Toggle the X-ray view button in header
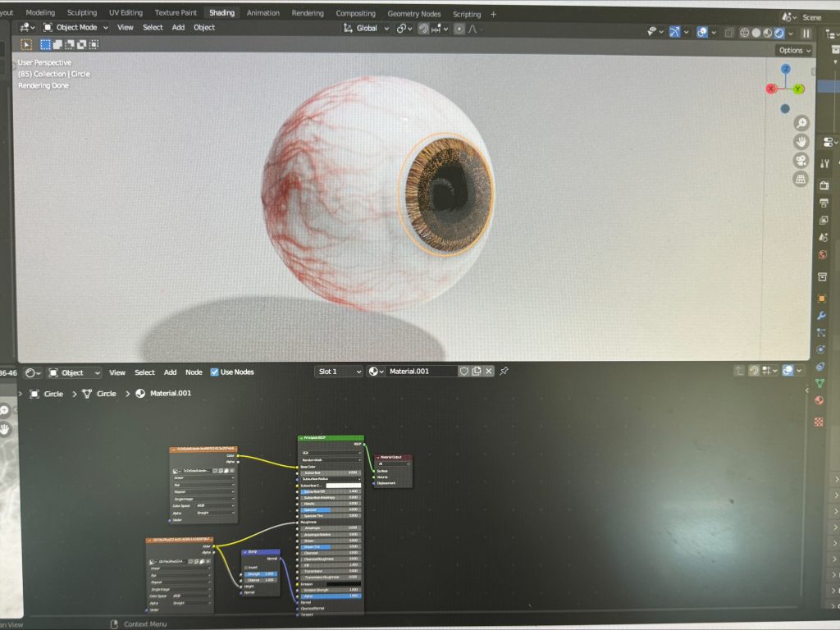This screenshot has width=840, height=630. pyautogui.click(x=728, y=33)
